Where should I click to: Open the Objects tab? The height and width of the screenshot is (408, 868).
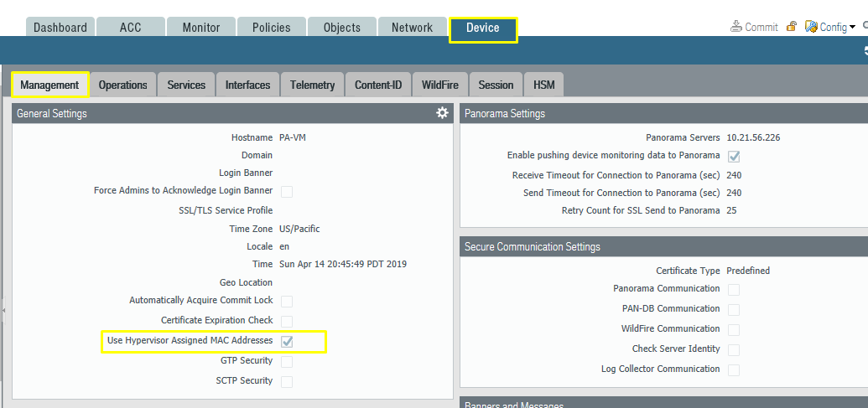click(341, 28)
